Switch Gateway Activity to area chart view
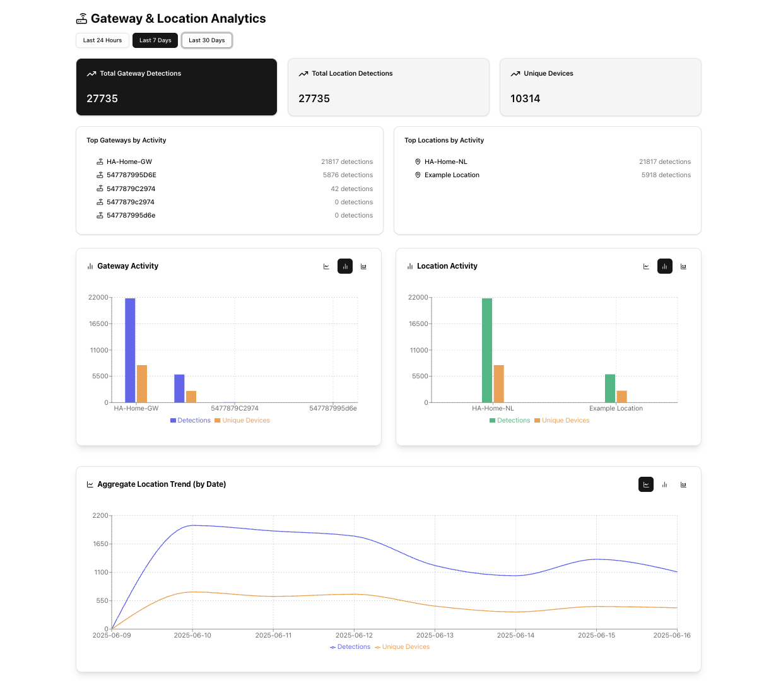 point(363,266)
